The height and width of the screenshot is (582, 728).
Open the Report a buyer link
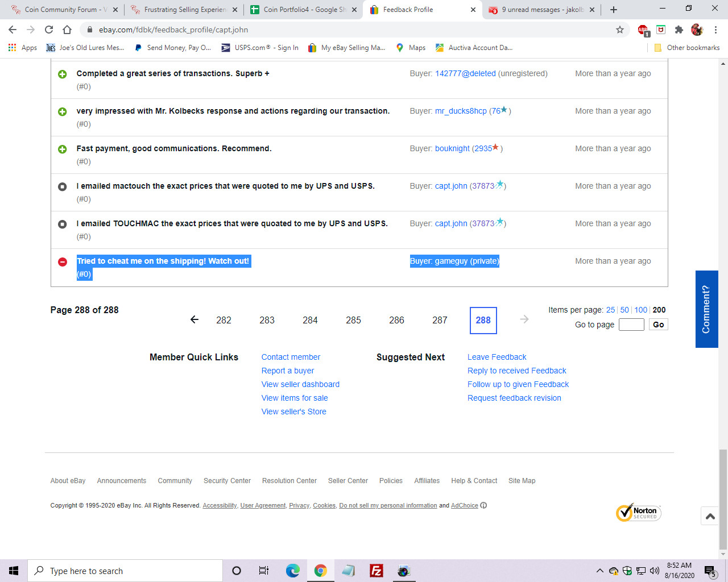pyautogui.click(x=288, y=371)
